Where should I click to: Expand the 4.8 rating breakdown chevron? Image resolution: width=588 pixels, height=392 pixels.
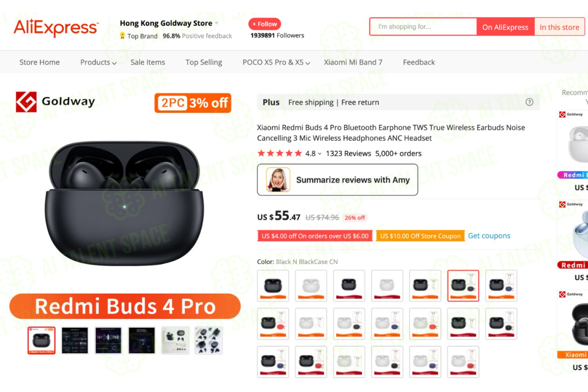coord(319,154)
